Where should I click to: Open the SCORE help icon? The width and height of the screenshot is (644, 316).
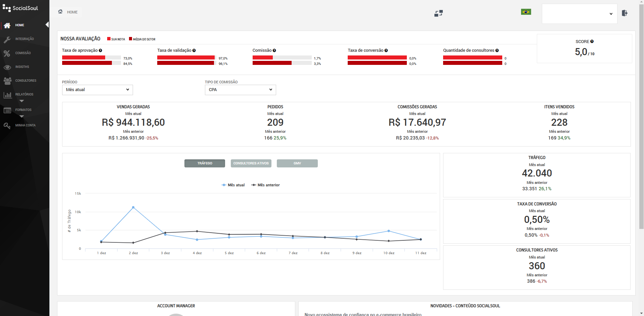click(592, 41)
